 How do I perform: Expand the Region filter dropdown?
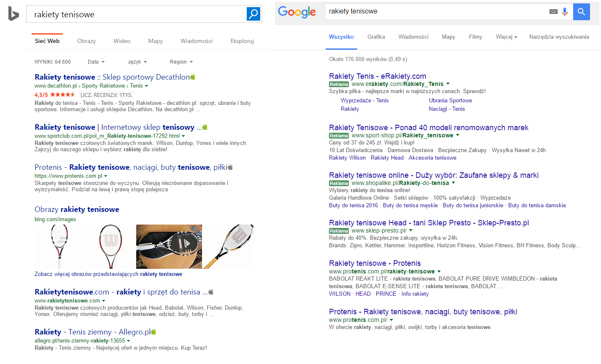181,62
